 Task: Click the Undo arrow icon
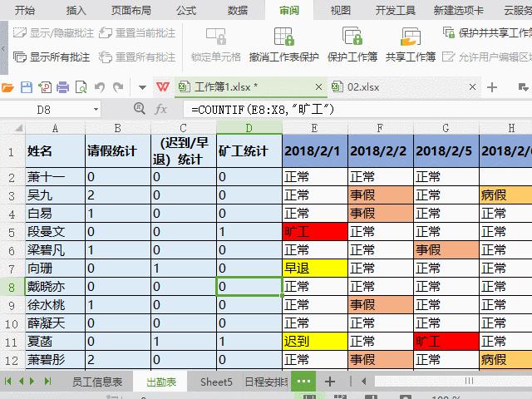(100, 87)
